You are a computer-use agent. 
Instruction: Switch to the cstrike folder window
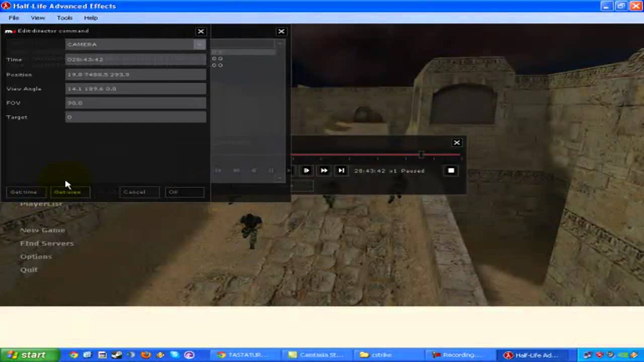click(388, 355)
